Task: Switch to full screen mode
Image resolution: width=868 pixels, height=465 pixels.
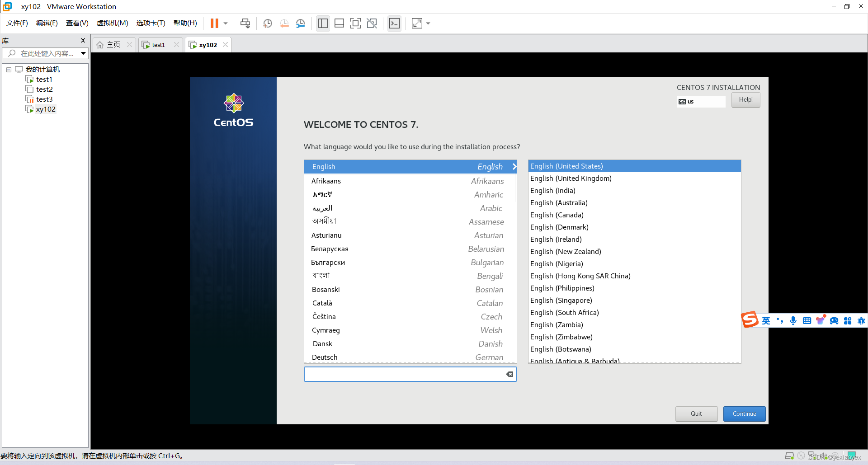Action: tap(355, 23)
